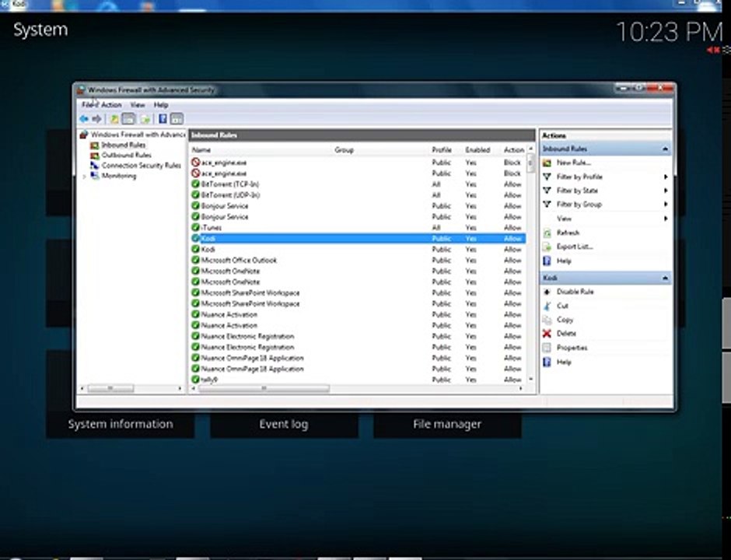This screenshot has height=560, width=731.
Task: Toggle the Show/Hide Action Pane toolbar icon
Action: [177, 119]
